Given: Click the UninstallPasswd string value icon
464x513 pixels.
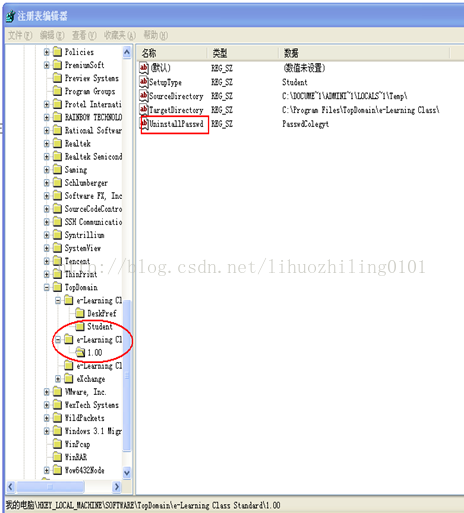Looking at the screenshot, I should click(145, 124).
